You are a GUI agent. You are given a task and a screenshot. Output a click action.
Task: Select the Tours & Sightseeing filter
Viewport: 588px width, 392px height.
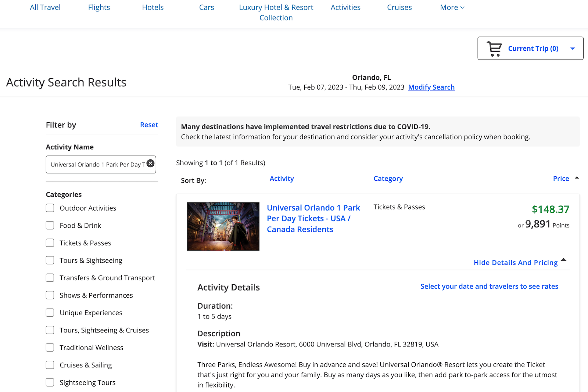(x=50, y=260)
